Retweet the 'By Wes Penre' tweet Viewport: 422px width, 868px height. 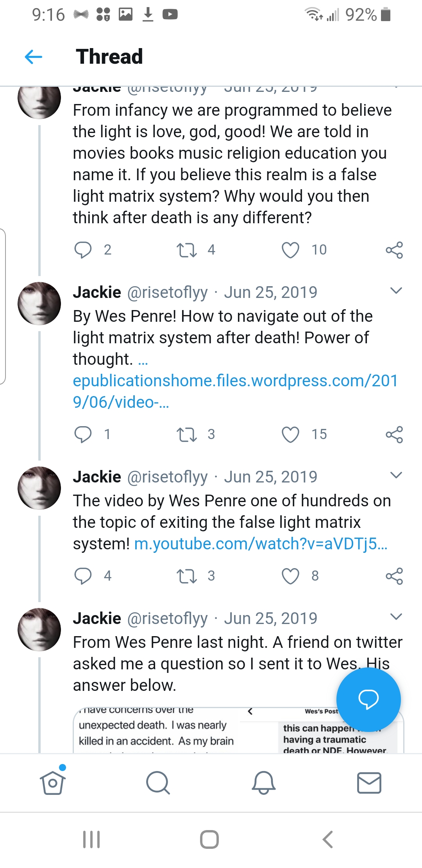tap(186, 434)
